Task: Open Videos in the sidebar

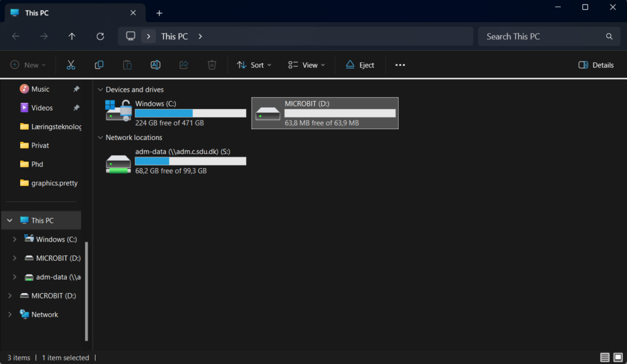Action: tap(42, 108)
